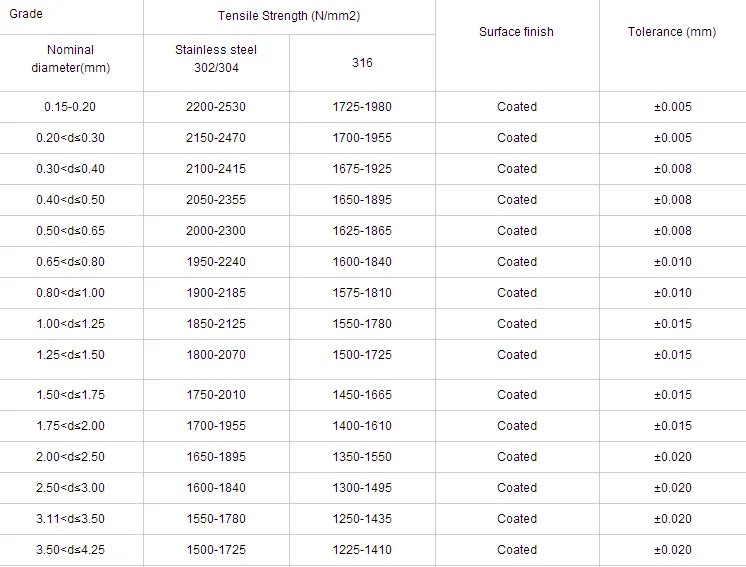This screenshot has height=567, width=746.
Task: Select the 1725-1980 value cell
Action: (362, 107)
